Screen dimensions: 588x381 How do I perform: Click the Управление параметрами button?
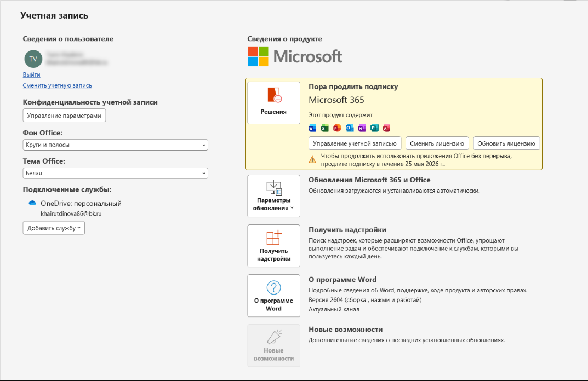click(x=64, y=116)
